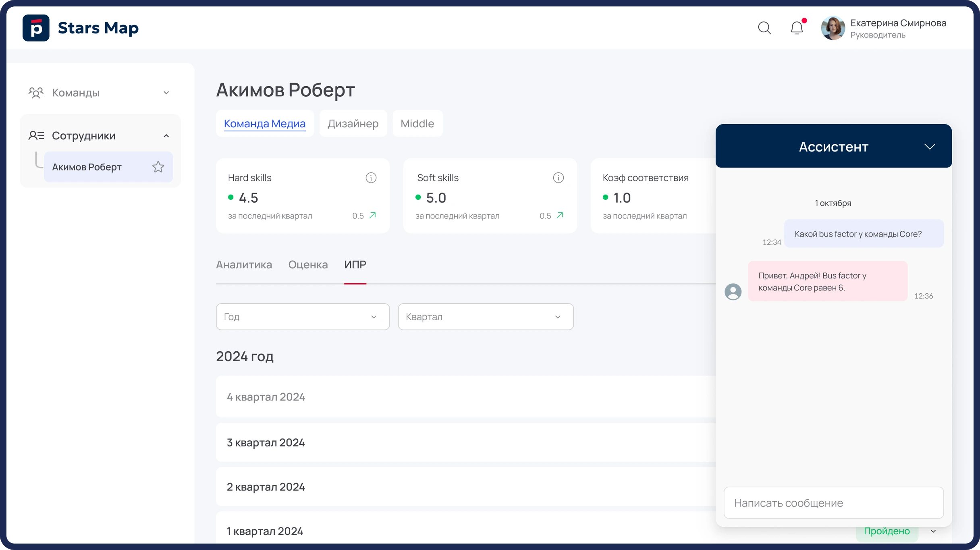Switch to the Аналитика tab

(244, 265)
